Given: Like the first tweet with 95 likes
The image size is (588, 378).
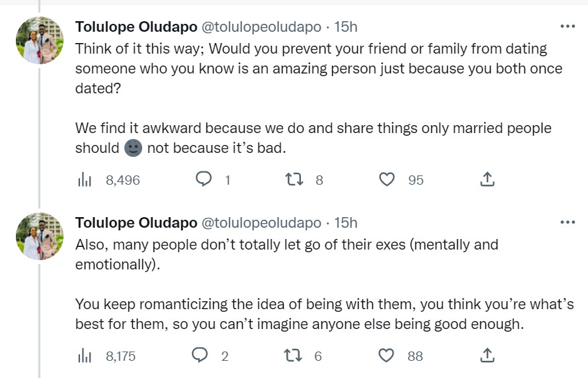Looking at the screenshot, I should (388, 179).
